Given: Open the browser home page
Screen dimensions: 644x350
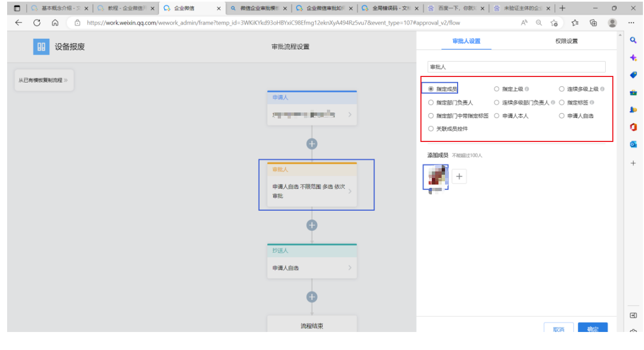Looking at the screenshot, I should click(55, 23).
